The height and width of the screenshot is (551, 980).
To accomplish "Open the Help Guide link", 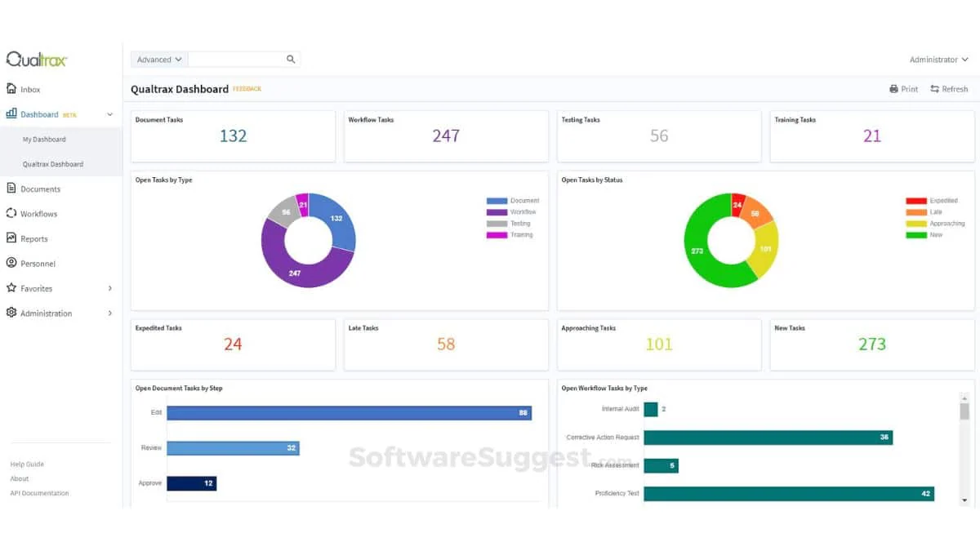I will coord(27,464).
